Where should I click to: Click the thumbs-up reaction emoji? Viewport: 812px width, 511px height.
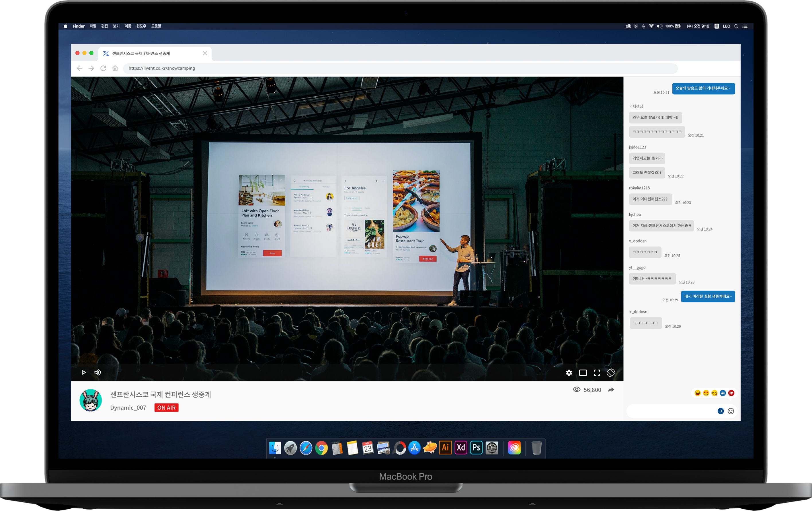[x=723, y=393]
